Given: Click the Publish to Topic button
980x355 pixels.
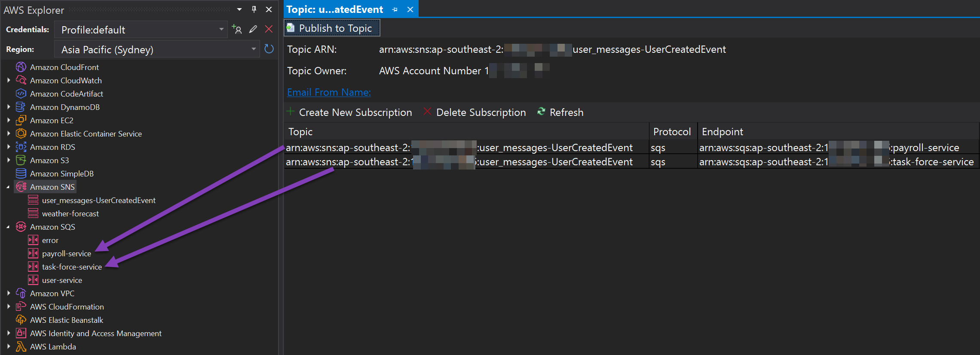Looking at the screenshot, I should point(332,28).
